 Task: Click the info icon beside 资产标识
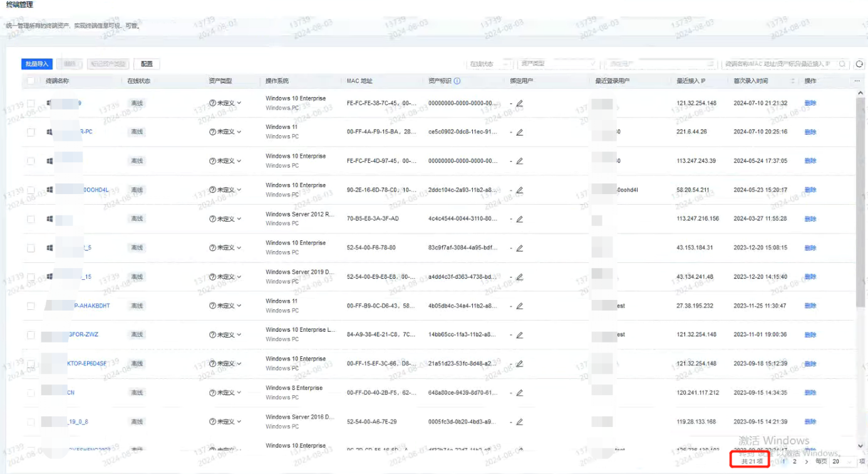click(457, 81)
